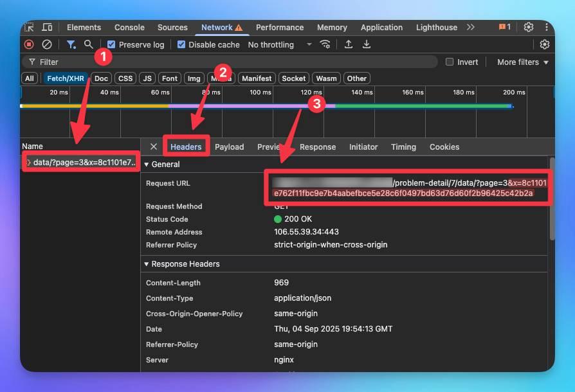Switch to the Elements panel
Viewport: 575px width, 392px height.
tap(84, 28)
